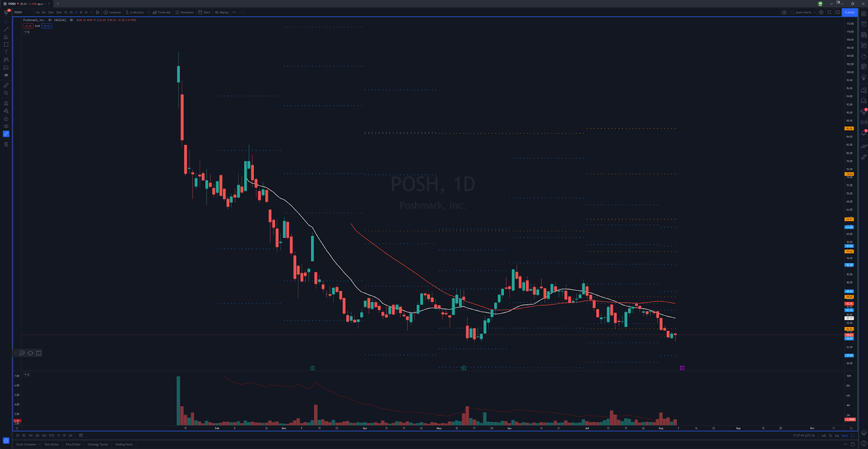Enter fullscreen mode
The height and width of the screenshot is (449, 868).
click(x=829, y=12)
